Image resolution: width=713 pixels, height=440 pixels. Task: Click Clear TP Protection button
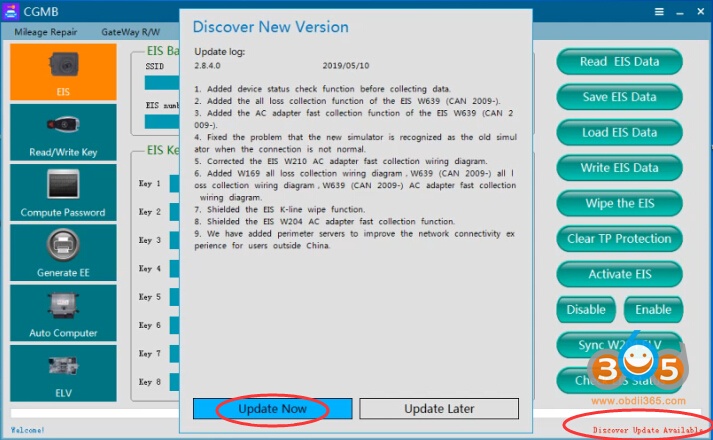pyautogui.click(x=619, y=239)
